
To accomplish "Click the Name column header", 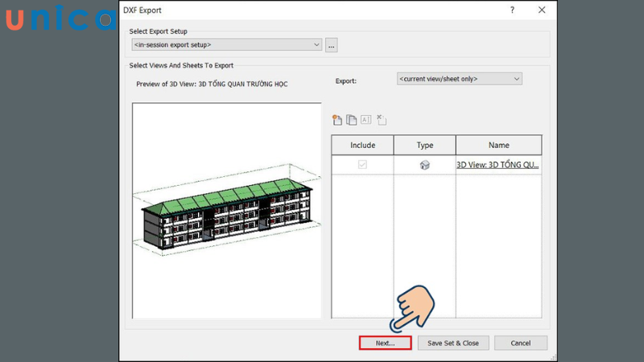I will pos(498,146).
